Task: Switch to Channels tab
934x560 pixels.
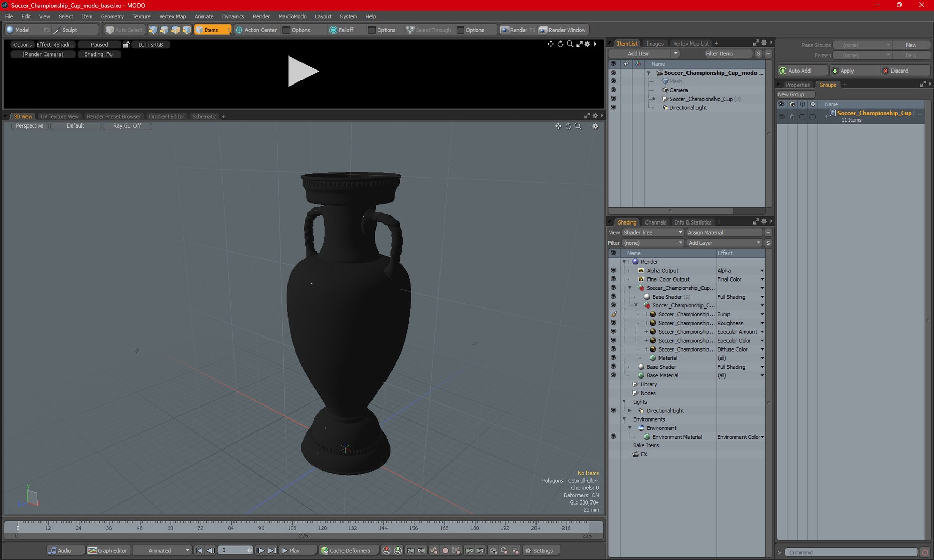Action: [x=655, y=222]
